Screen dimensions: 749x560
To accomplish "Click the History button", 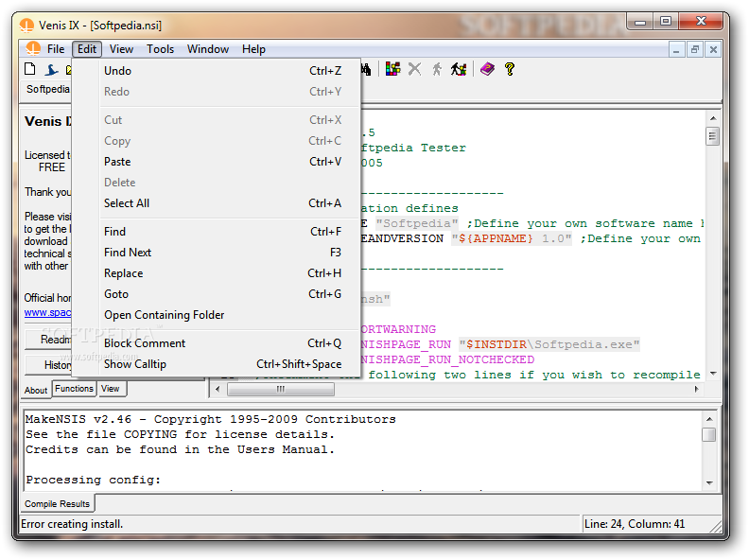I will pos(49,365).
